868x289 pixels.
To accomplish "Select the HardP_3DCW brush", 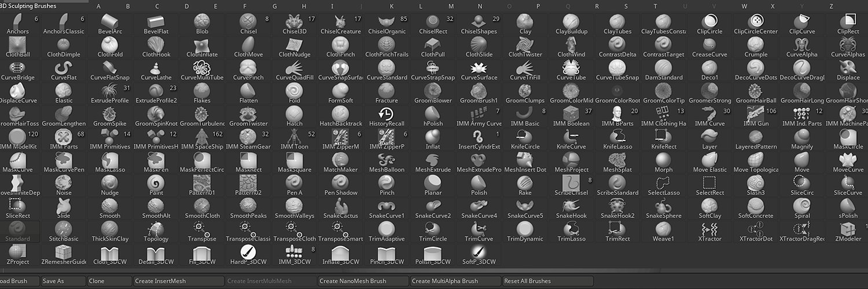I will pyautogui.click(x=248, y=255).
